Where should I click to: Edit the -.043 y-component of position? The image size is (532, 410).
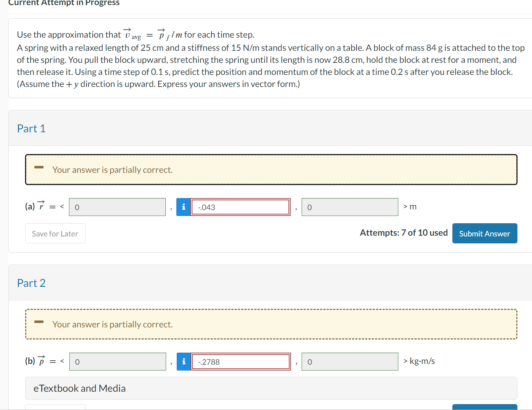(x=240, y=207)
